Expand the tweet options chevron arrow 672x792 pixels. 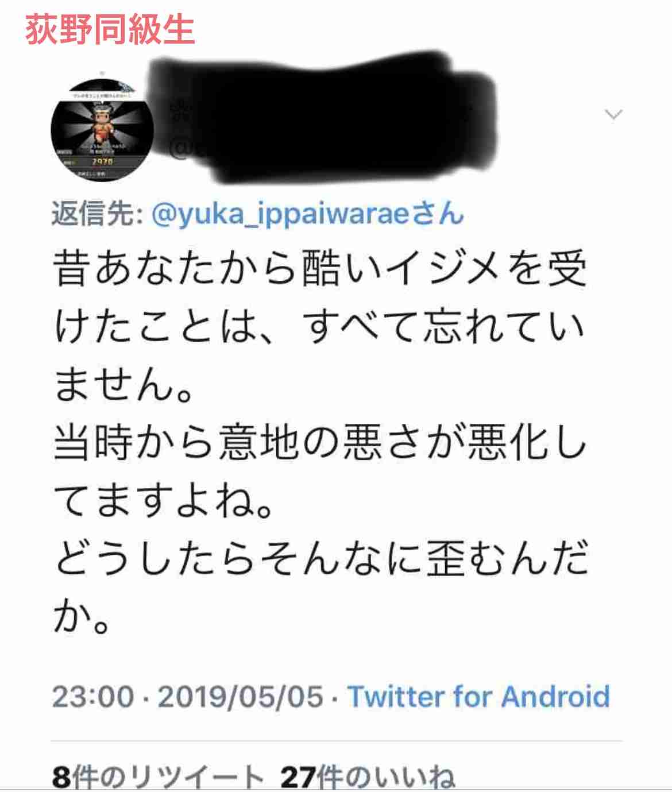click(x=613, y=114)
